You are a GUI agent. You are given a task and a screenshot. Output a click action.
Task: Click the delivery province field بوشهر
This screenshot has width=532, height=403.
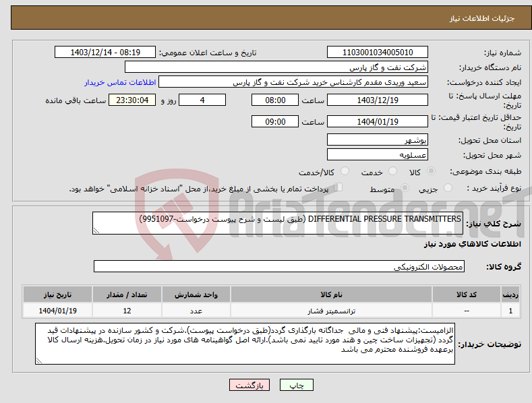(x=378, y=139)
